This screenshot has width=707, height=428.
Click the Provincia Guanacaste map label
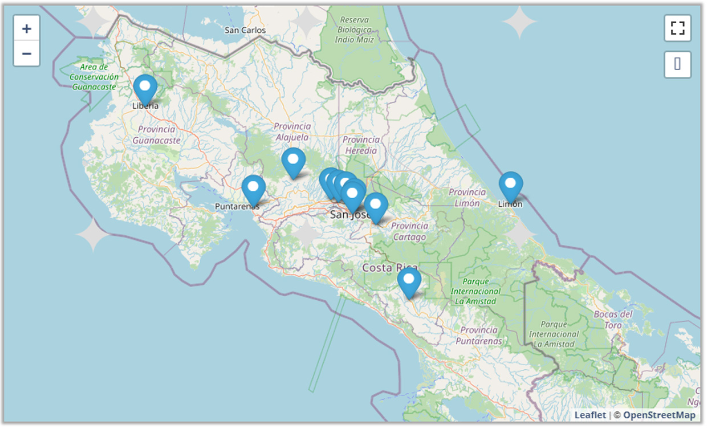pyautogui.click(x=159, y=135)
